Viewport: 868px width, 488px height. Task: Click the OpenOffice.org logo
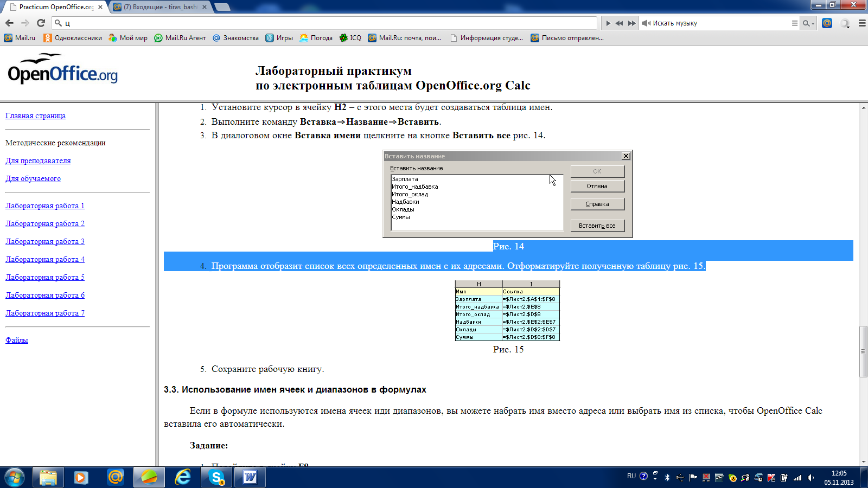[x=62, y=69]
